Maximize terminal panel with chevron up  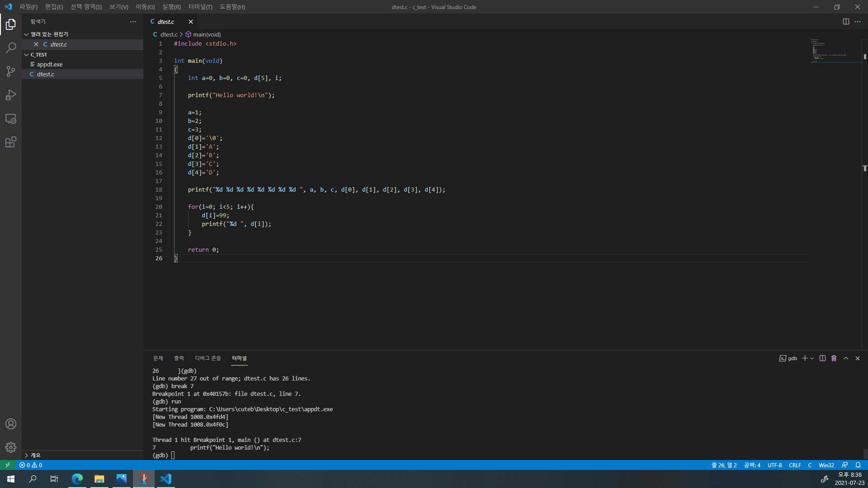846,358
